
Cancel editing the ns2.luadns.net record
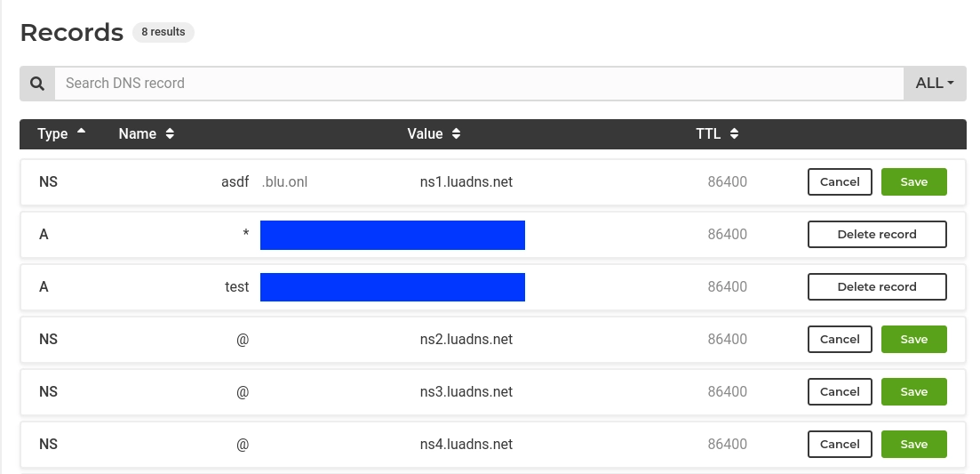coord(840,340)
